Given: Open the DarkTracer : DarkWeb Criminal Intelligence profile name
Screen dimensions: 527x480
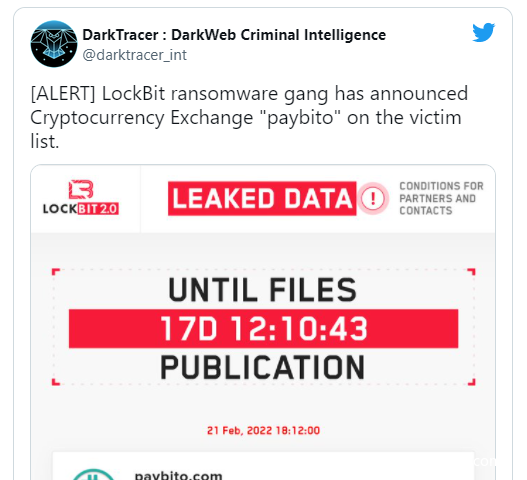Looking at the screenshot, I should pos(234,35).
